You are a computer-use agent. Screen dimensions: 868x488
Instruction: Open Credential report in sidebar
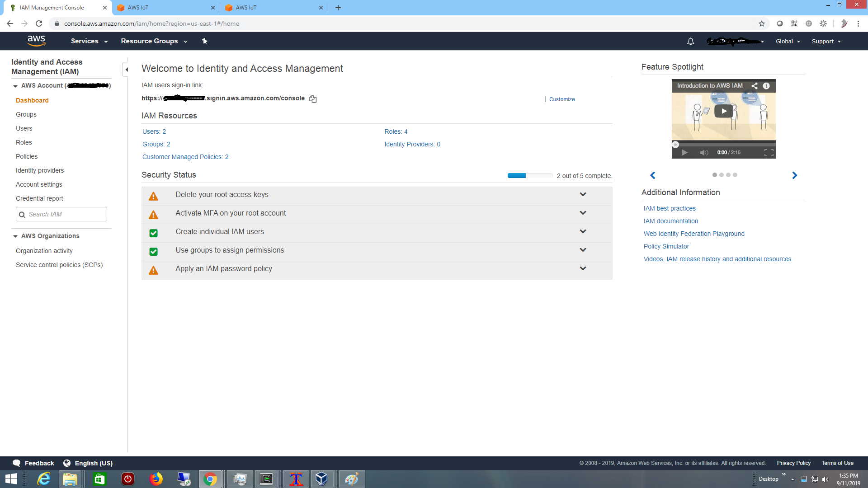(x=39, y=198)
